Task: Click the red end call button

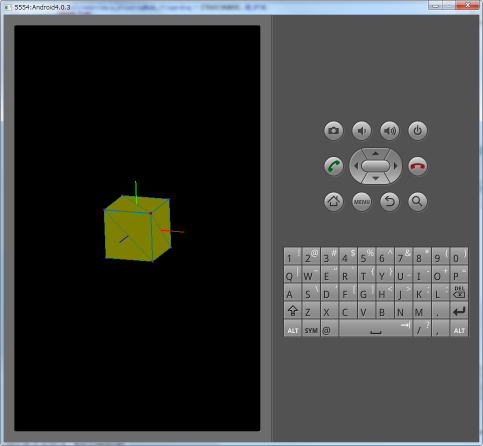Action: click(x=418, y=166)
